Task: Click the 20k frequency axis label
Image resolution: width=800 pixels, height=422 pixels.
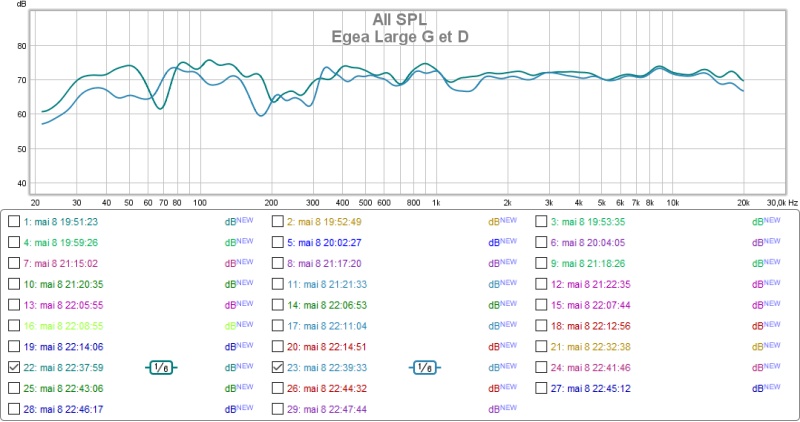Action: [743, 203]
